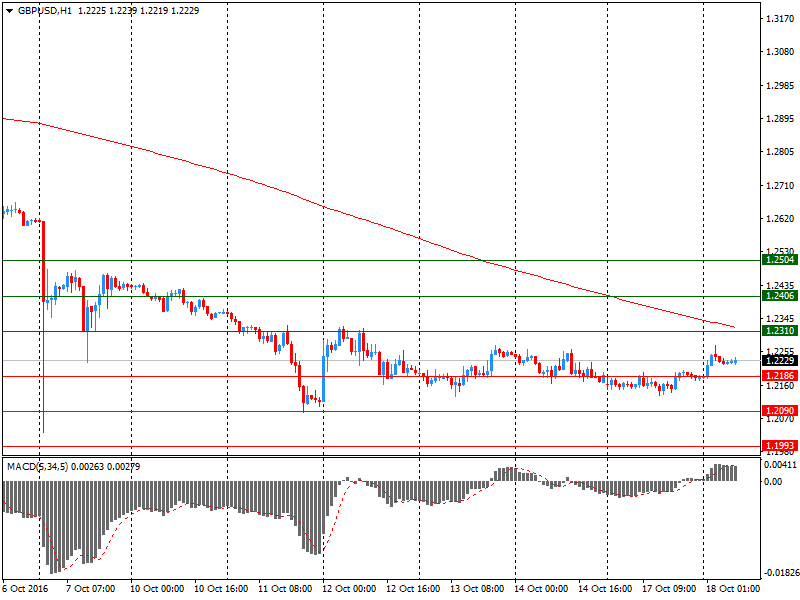Click the 1.2160 price scale value
This screenshot has width=800, height=600.
pos(780,386)
